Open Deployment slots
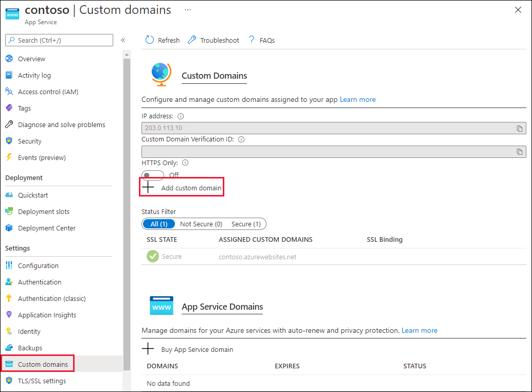Viewport: 532px width, 392px height. point(43,211)
